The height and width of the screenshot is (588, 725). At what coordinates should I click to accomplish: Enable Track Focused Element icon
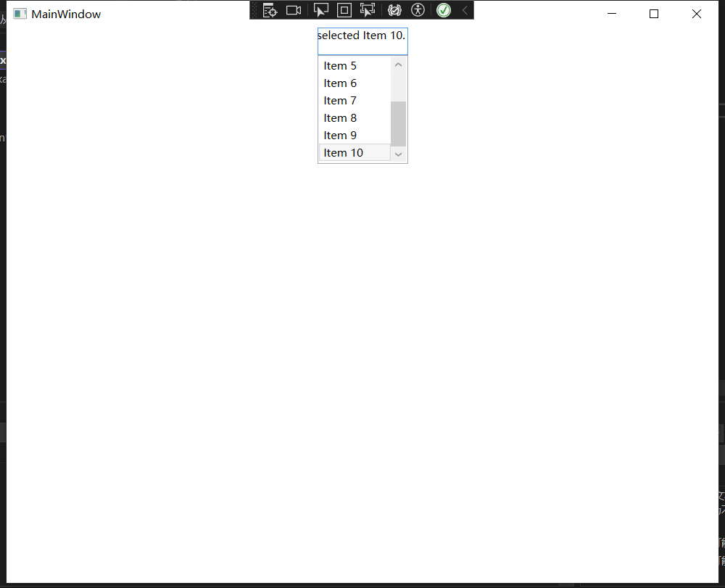coord(368,10)
